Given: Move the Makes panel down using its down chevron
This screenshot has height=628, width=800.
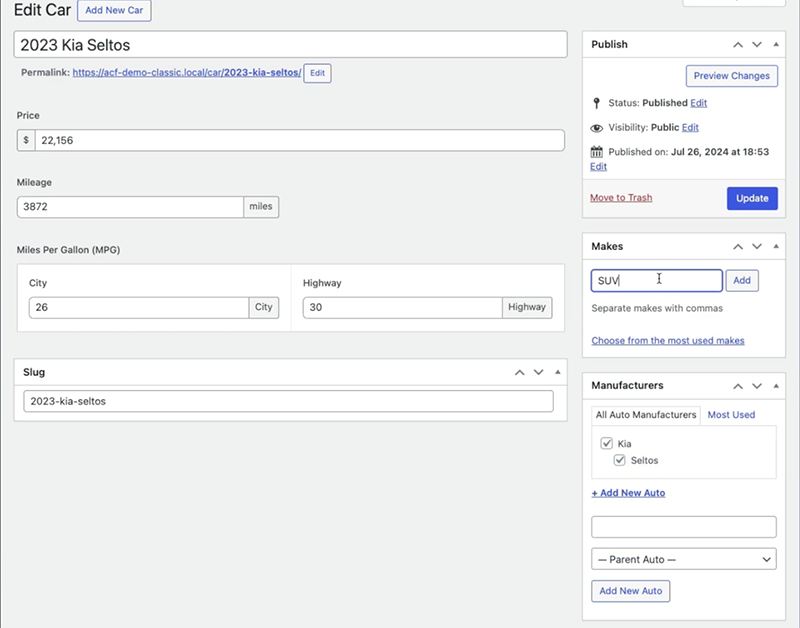Looking at the screenshot, I should (756, 246).
